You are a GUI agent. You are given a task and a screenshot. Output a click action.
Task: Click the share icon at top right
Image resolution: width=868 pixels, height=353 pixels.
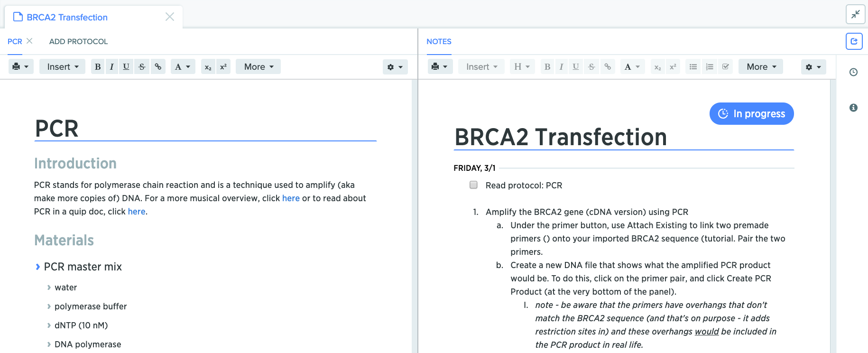click(854, 41)
